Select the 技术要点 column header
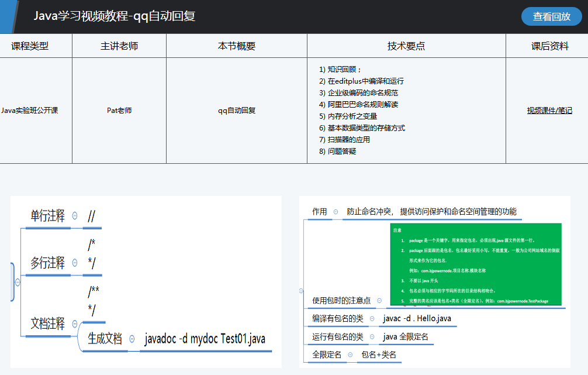Image resolution: width=588 pixels, height=375 pixels. 406,46
